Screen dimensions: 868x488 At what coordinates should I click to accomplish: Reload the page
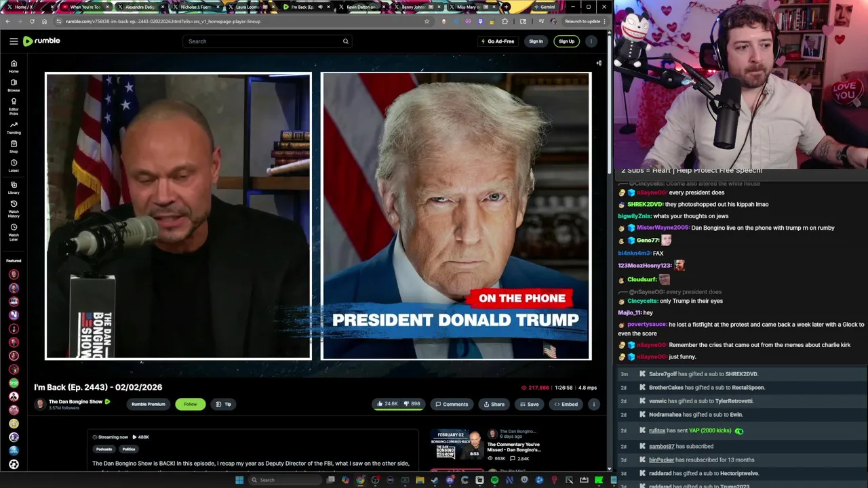[x=32, y=21]
